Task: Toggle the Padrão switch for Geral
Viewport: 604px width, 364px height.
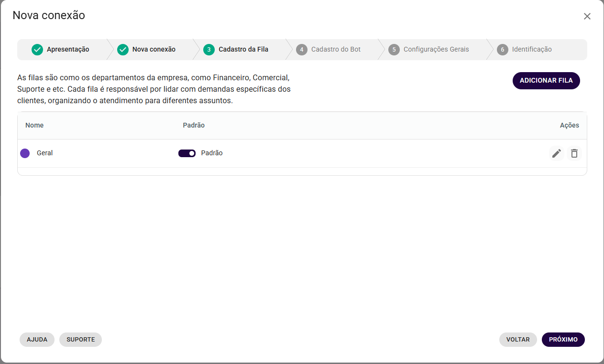Action: click(187, 153)
